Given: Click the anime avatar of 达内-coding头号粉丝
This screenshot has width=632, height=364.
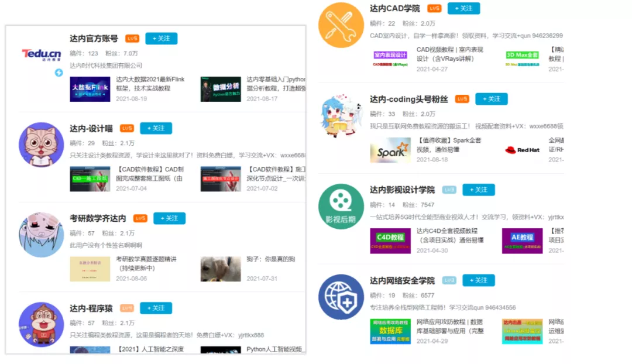Looking at the screenshot, I should [342, 115].
